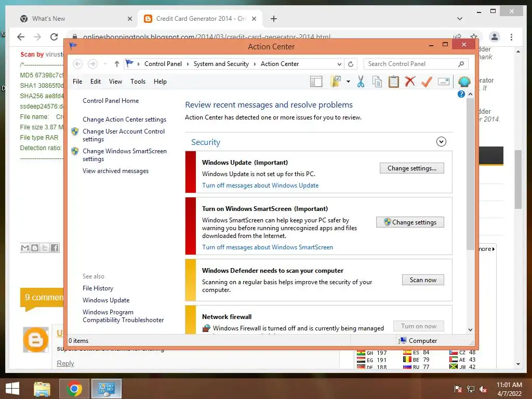
Task: Click the scroll up arrow in Action Center
Action: 470,94
